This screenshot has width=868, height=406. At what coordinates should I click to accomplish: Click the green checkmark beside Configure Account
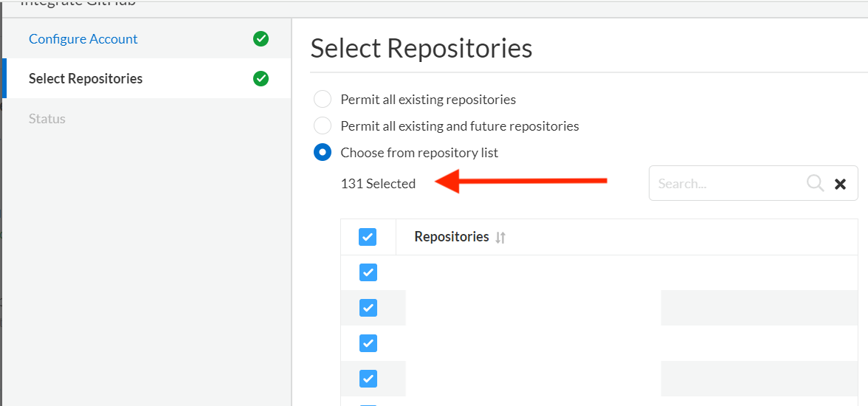[x=261, y=39]
